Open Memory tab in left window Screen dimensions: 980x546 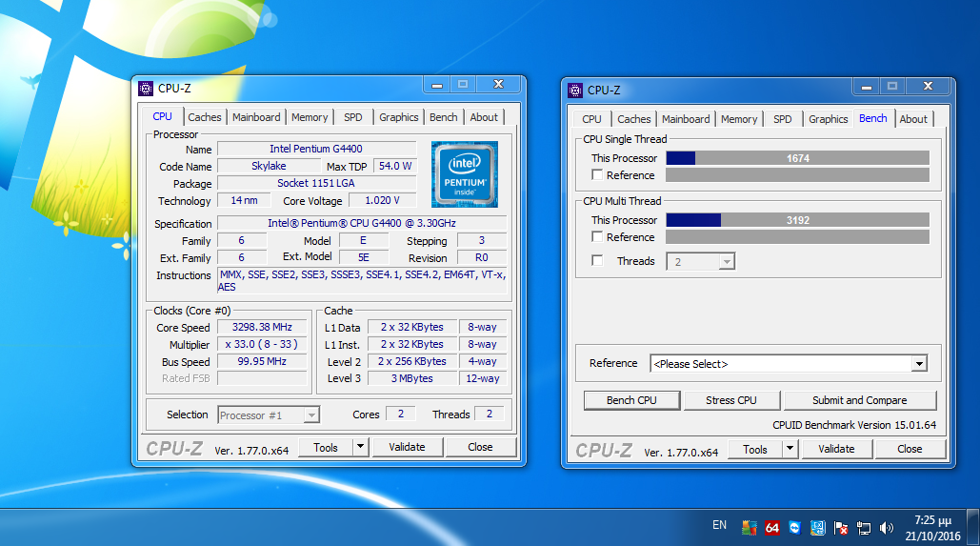[310, 117]
